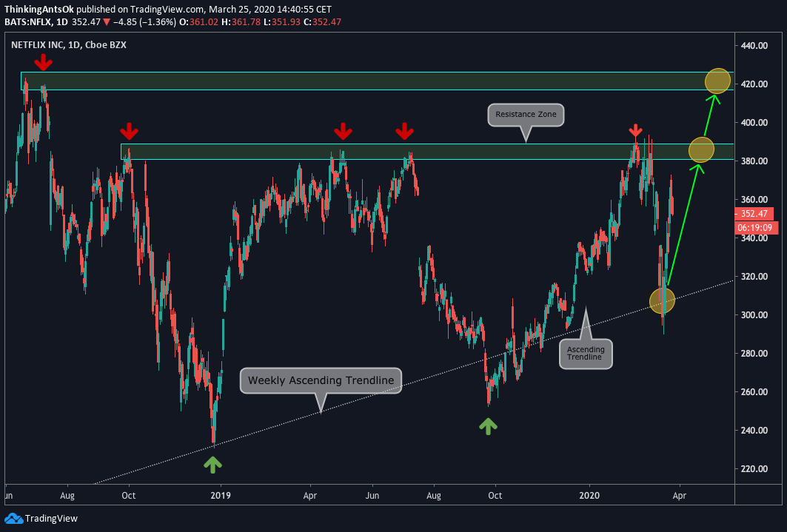Click the NETFLIX INC, 1D, Cboe BZX title
787x532 pixels.
[69, 44]
